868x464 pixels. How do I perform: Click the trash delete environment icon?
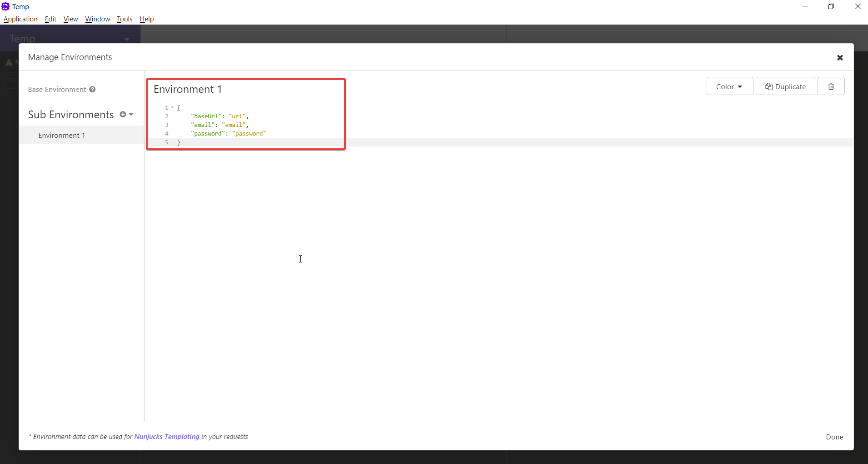(x=831, y=86)
